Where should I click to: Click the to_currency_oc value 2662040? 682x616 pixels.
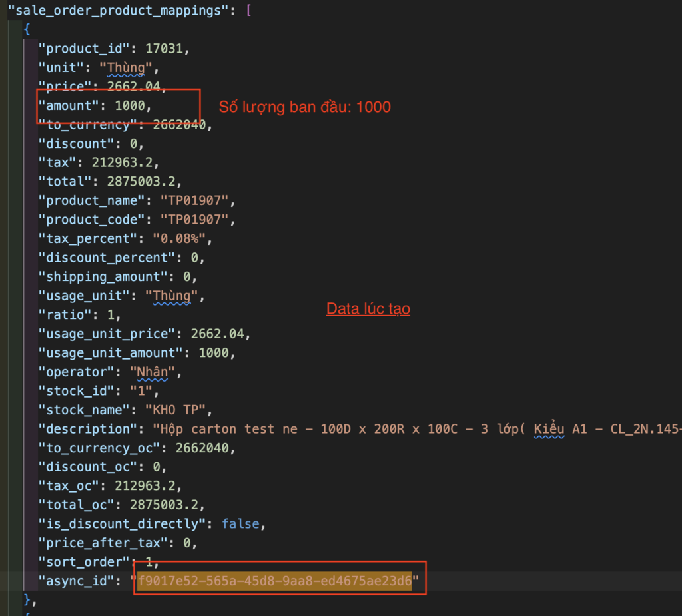(x=202, y=448)
